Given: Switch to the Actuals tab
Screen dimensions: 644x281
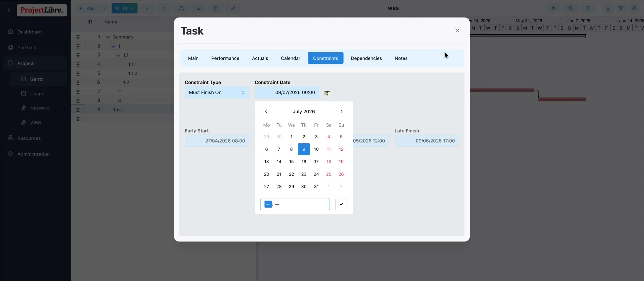Looking at the screenshot, I should (x=260, y=58).
